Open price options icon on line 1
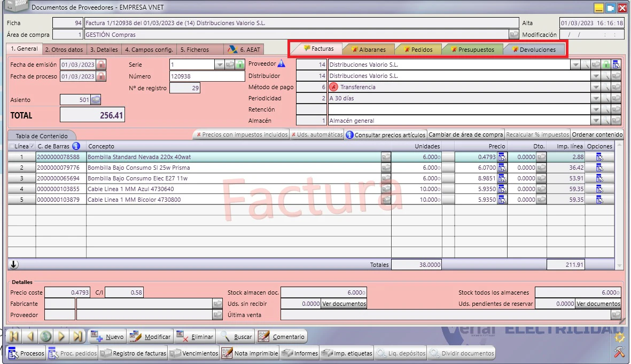Image resolution: width=631 pixels, height=364 pixels. (x=502, y=157)
